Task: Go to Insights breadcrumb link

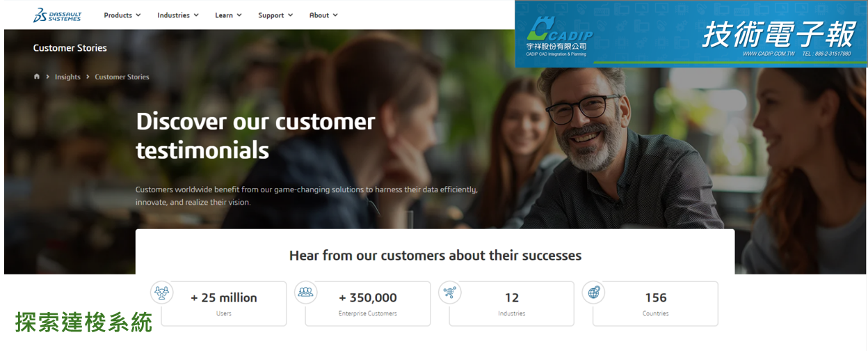Action: point(67,77)
